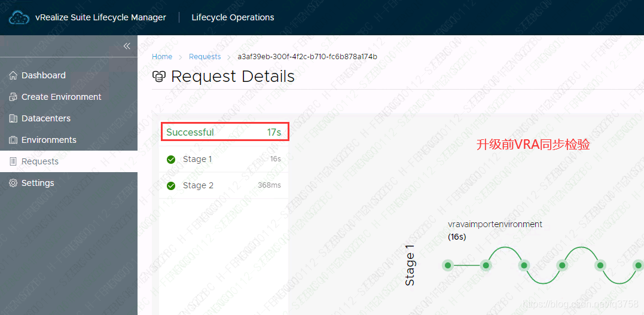Click the 368ms duration of Stage 2
644x315 pixels.
pos(270,185)
